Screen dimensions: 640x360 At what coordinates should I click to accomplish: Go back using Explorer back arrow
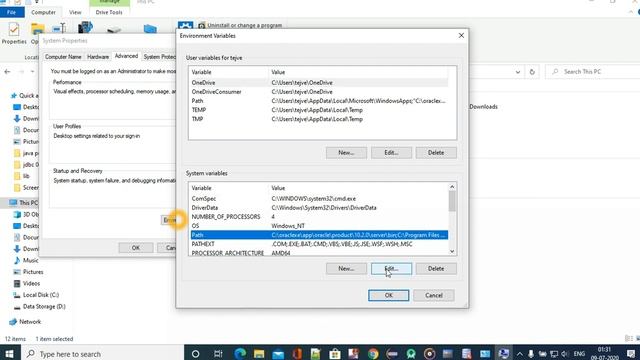pyautogui.click(x=7, y=72)
